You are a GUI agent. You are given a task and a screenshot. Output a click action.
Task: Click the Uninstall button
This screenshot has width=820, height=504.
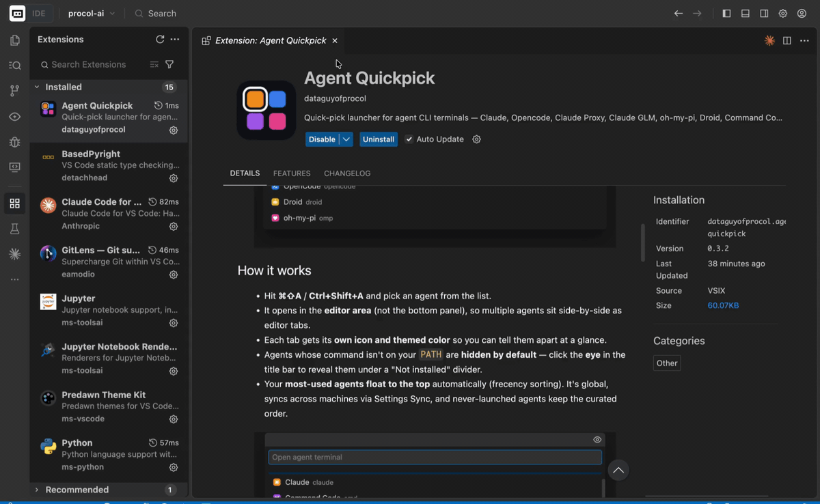379,139
